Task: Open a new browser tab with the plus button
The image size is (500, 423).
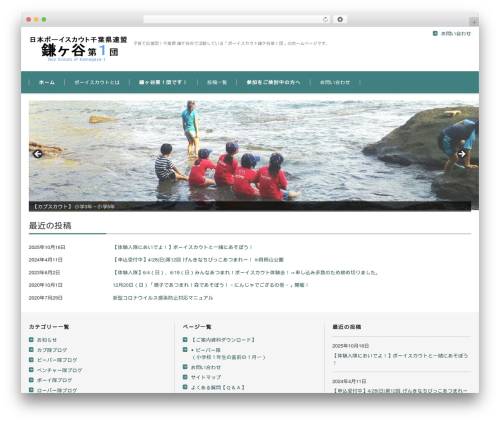Action: click(x=474, y=22)
